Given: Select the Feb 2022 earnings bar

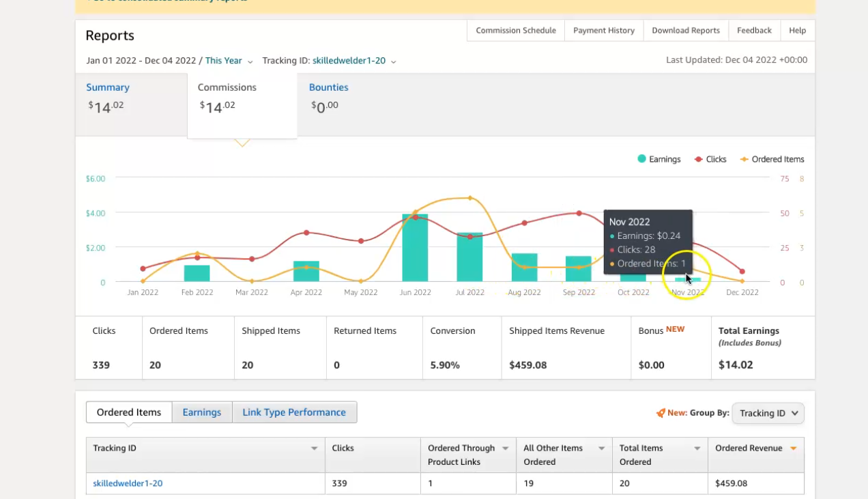Looking at the screenshot, I should pos(197,274).
